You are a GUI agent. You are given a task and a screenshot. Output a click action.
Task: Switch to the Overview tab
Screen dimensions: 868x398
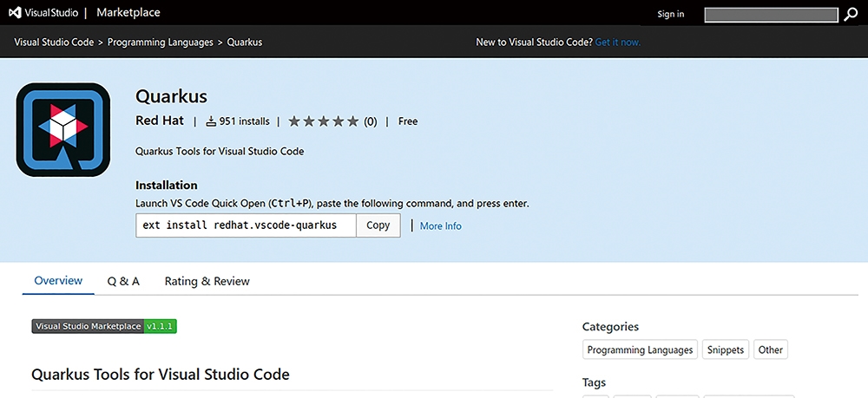click(x=58, y=281)
